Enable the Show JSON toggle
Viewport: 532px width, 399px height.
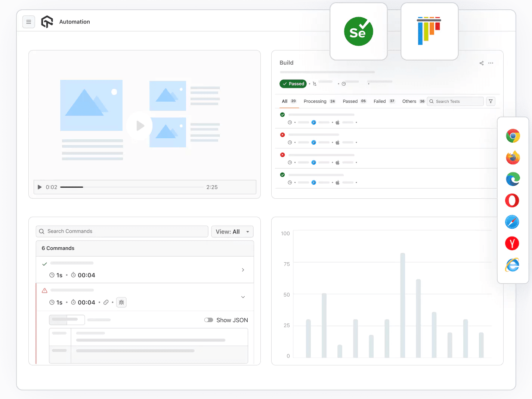tap(208, 320)
